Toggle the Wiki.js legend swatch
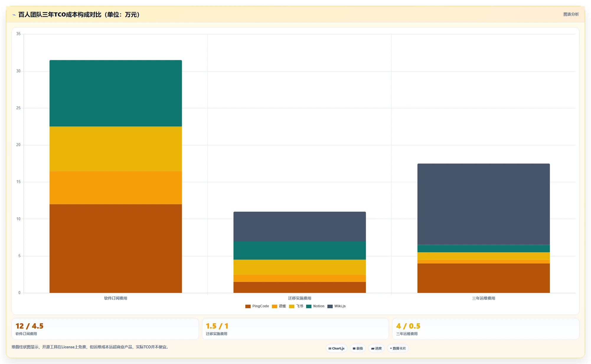The height and width of the screenshot is (364, 591). (330, 306)
